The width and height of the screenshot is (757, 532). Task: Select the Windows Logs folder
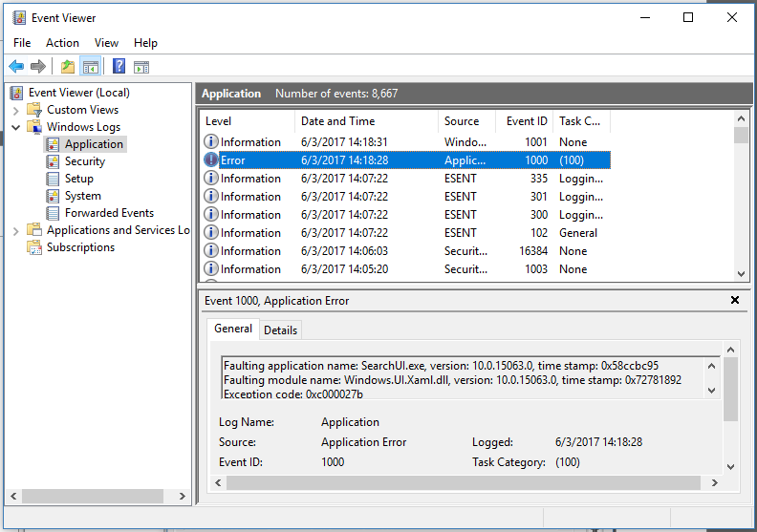pos(83,127)
